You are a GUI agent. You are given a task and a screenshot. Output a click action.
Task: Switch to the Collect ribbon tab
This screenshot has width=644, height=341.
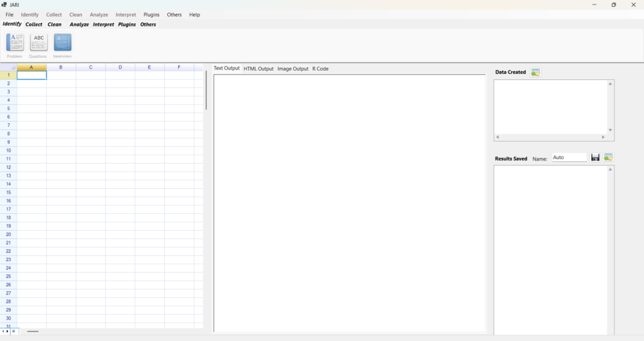(x=34, y=25)
